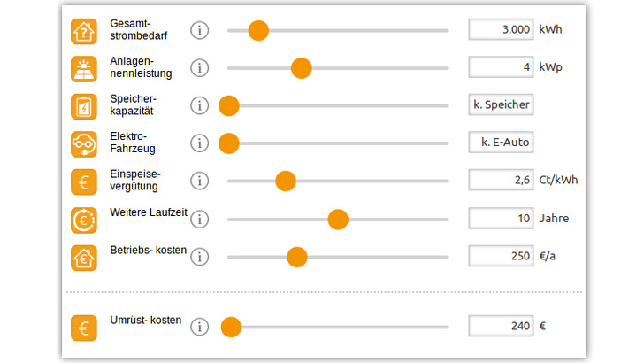Click the Einspeisevergütung euro icon
644x363 pixels.
[84, 181]
